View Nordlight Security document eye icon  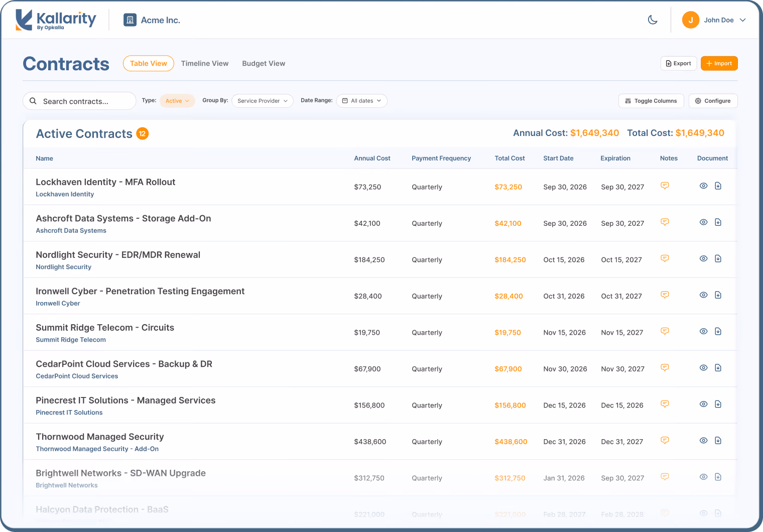704,258
